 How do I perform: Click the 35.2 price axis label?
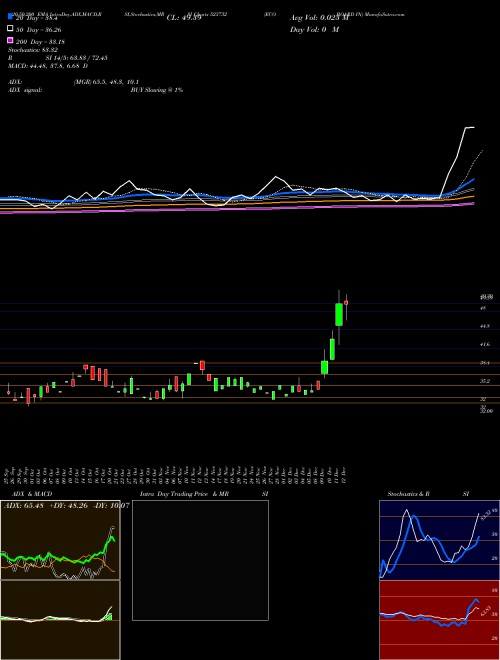point(485,381)
